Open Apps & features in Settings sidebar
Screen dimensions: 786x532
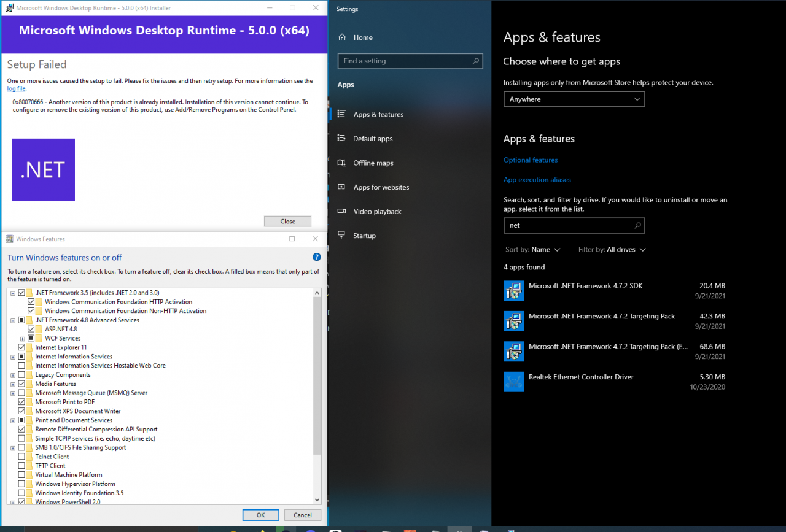(x=378, y=114)
